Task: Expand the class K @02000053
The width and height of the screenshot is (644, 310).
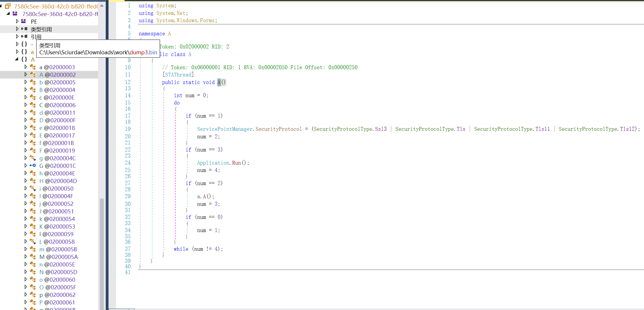Action: click(x=26, y=226)
